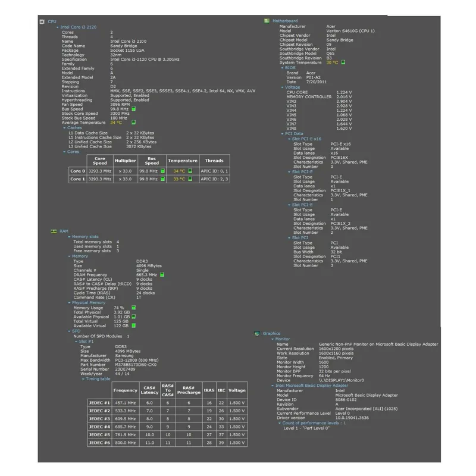Collapse the Memory slots subsection
Screen dimensions: 476x476
coord(69,237)
